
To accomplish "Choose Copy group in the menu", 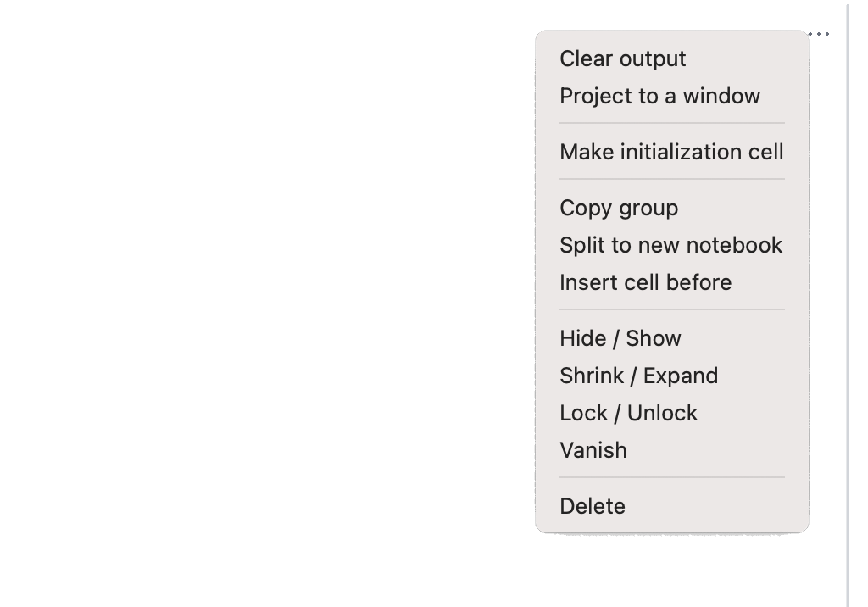I will click(619, 209).
